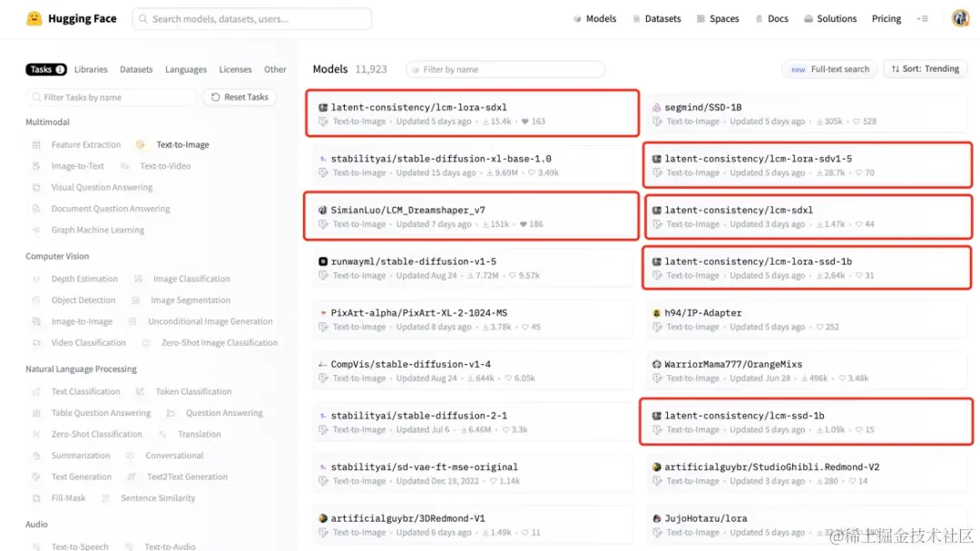Click the Sentence Similarity task icon
This screenshot has height=551, width=980.
105,497
